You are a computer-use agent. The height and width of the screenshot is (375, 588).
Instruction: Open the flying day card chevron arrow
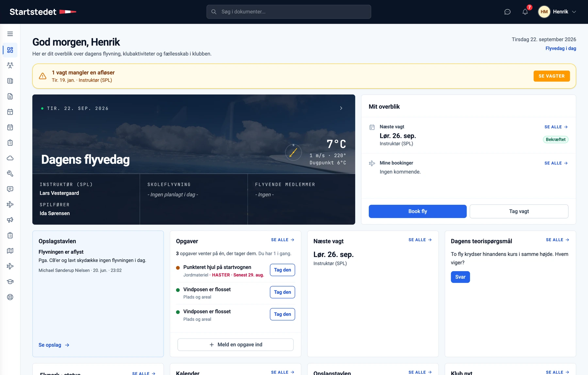pos(341,108)
